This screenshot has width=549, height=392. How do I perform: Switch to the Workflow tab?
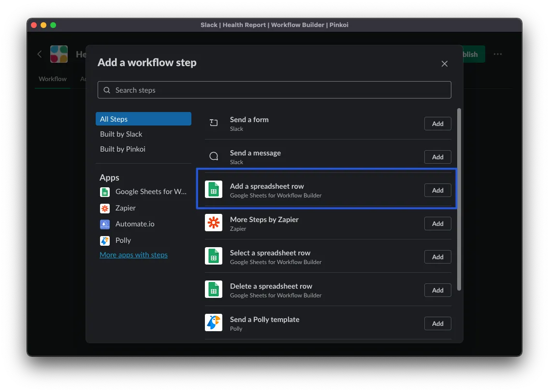[x=53, y=79]
